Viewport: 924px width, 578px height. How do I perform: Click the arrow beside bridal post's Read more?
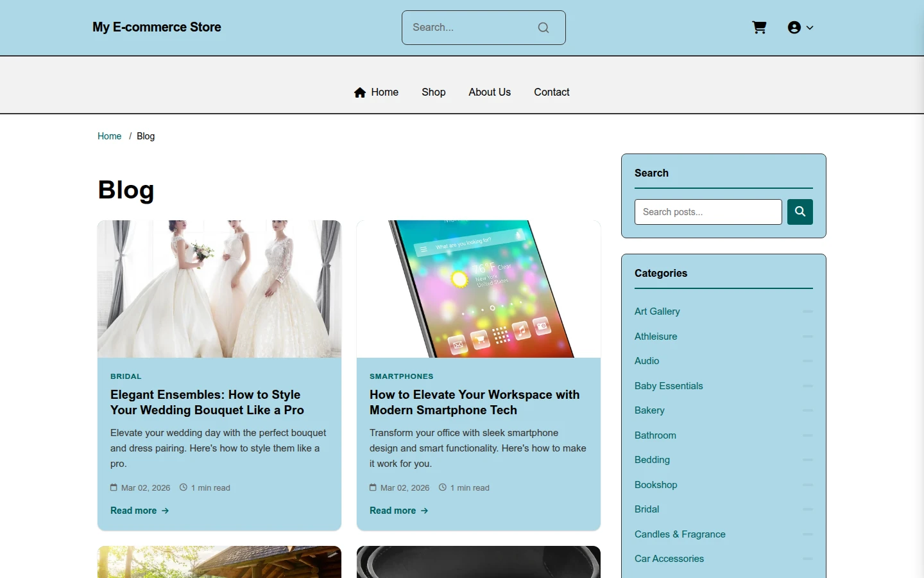click(x=166, y=511)
